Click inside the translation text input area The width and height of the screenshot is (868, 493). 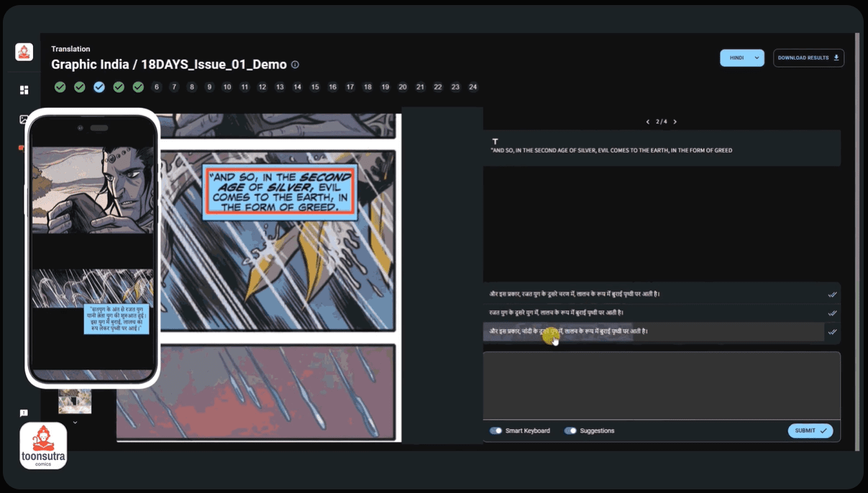click(661, 385)
